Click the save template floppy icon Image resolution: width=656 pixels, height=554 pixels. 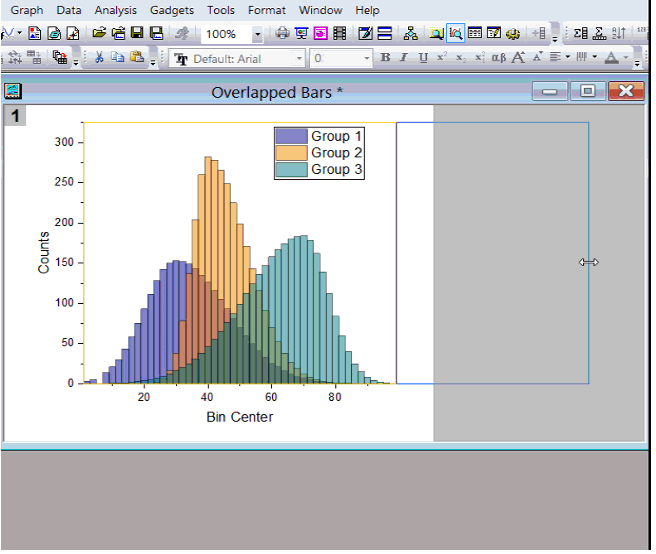[156, 33]
